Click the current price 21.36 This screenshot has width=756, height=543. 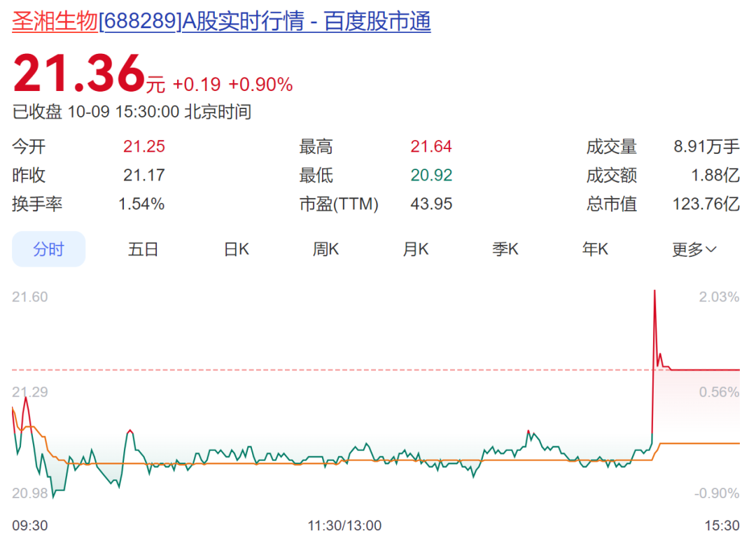click(x=78, y=74)
